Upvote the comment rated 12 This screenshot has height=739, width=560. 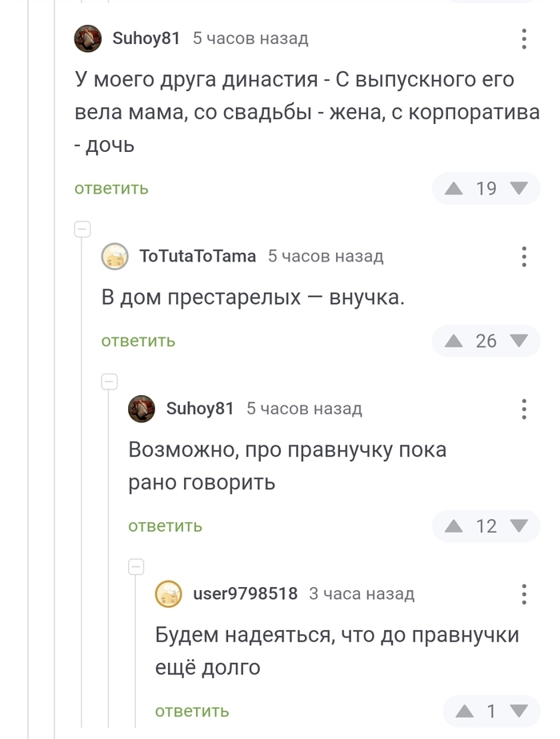click(x=454, y=526)
